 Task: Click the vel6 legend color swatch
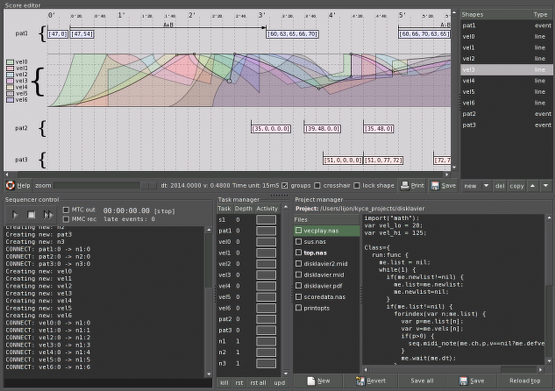(x=10, y=100)
